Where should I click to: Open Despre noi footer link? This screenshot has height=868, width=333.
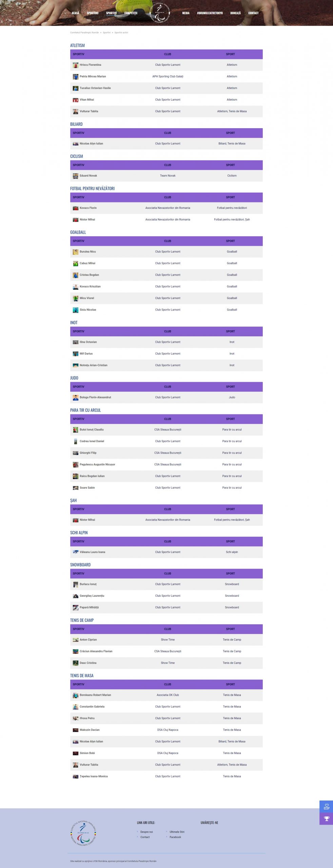coord(146,832)
